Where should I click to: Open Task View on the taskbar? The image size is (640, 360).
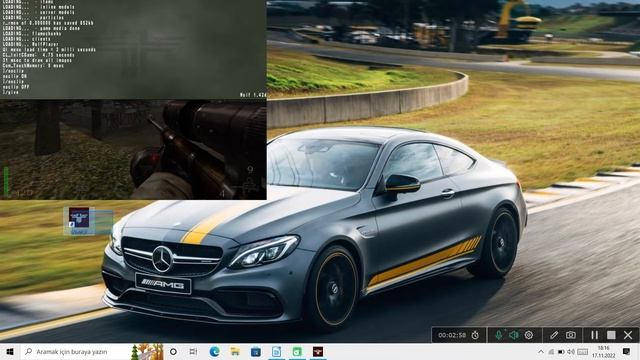pyautogui.click(x=193, y=351)
